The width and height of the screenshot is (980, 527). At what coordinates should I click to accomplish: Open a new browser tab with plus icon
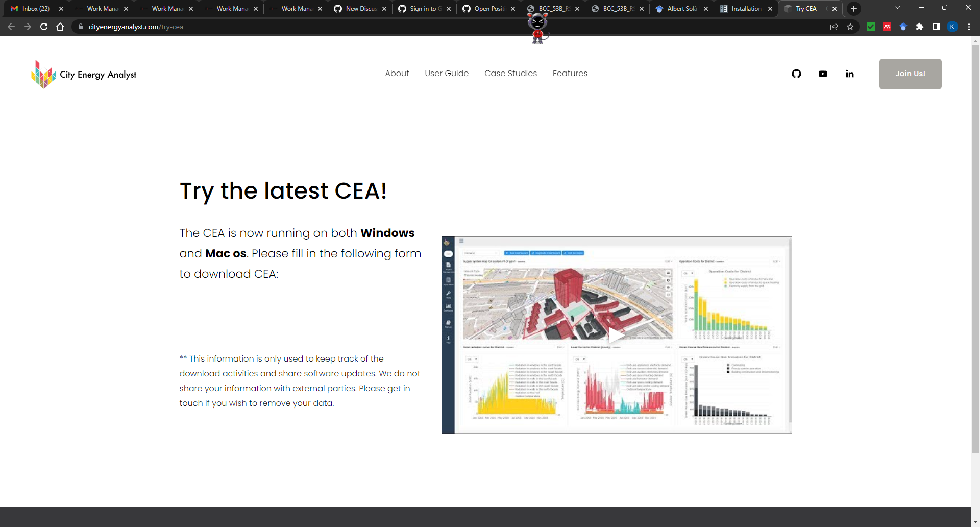click(854, 9)
